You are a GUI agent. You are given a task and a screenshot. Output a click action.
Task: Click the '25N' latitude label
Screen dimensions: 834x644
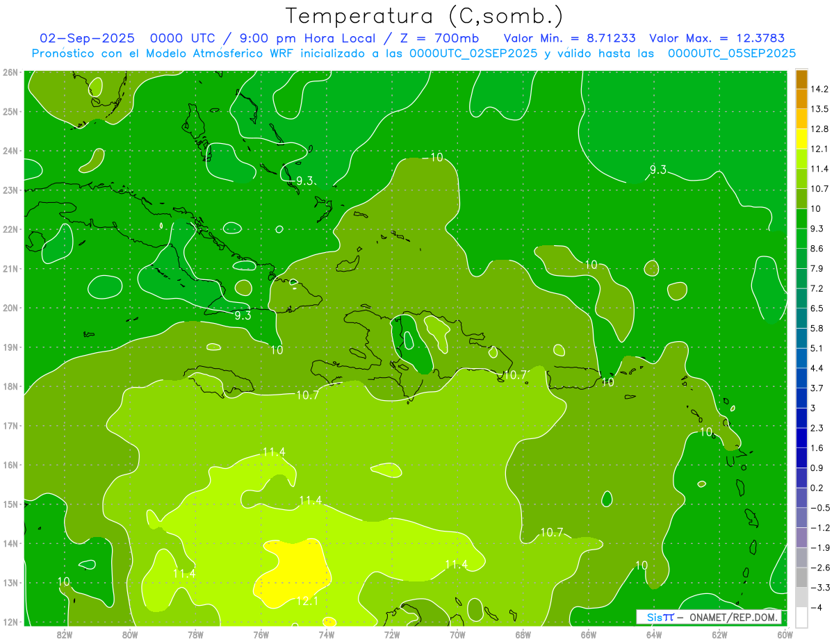pyautogui.click(x=10, y=111)
